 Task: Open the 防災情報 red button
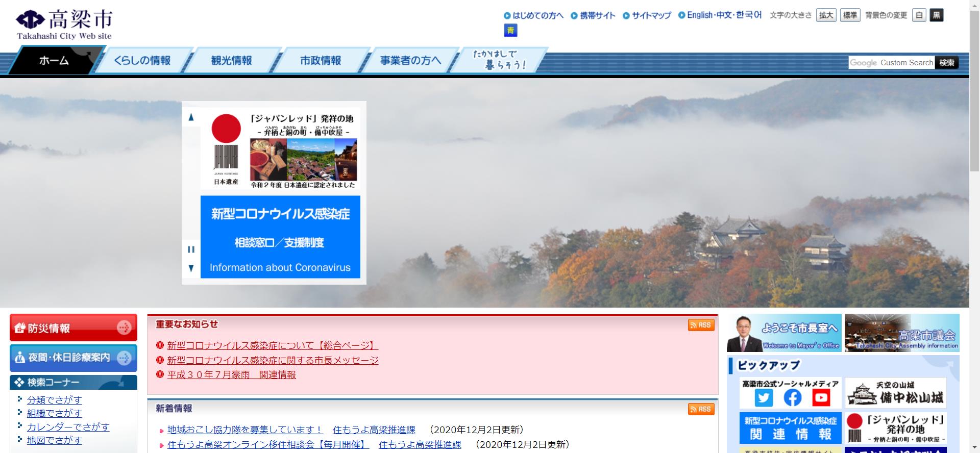click(73, 328)
